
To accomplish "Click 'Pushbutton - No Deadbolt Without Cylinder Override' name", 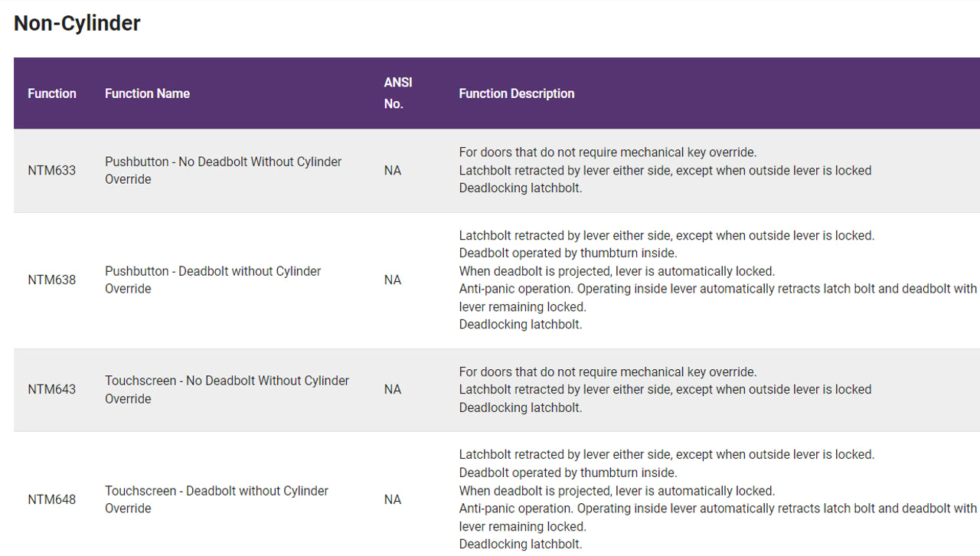I will click(x=223, y=171).
